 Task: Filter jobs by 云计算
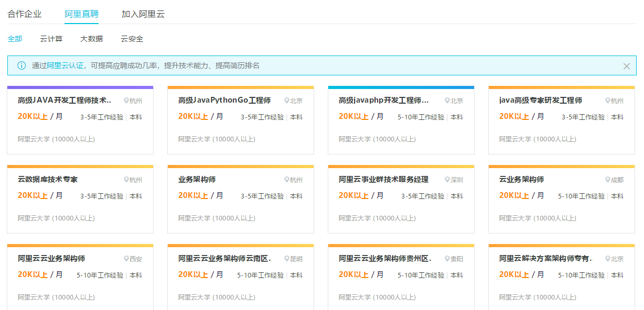(51, 39)
